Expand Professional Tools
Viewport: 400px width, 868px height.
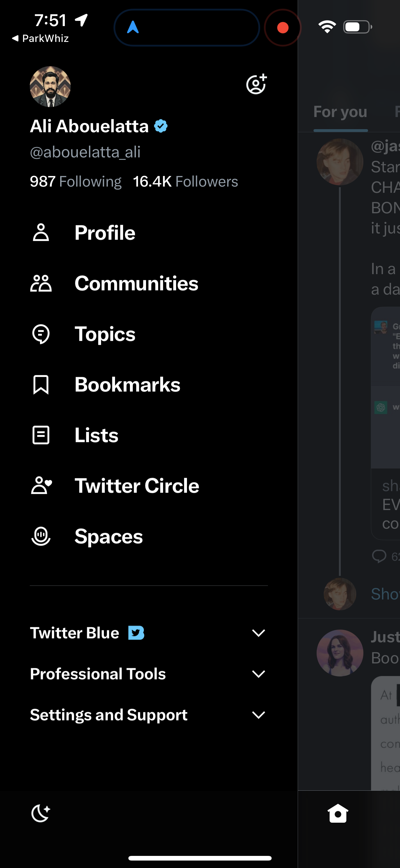258,674
